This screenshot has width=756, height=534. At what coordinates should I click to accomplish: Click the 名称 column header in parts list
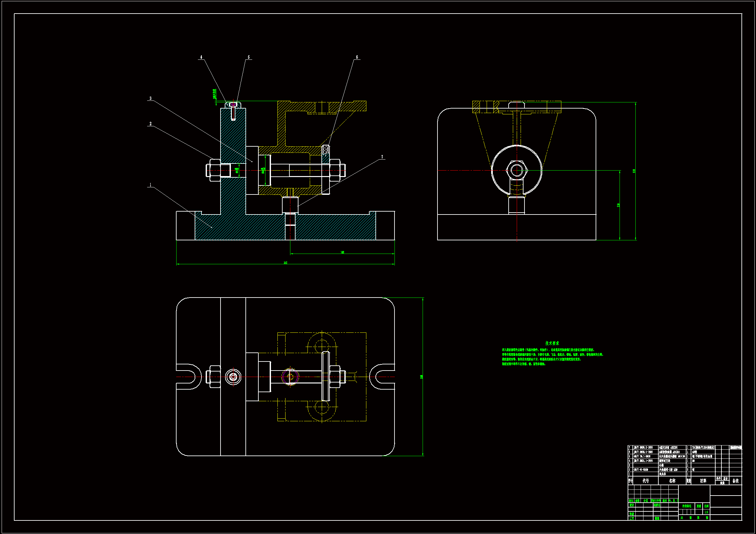tap(672, 481)
